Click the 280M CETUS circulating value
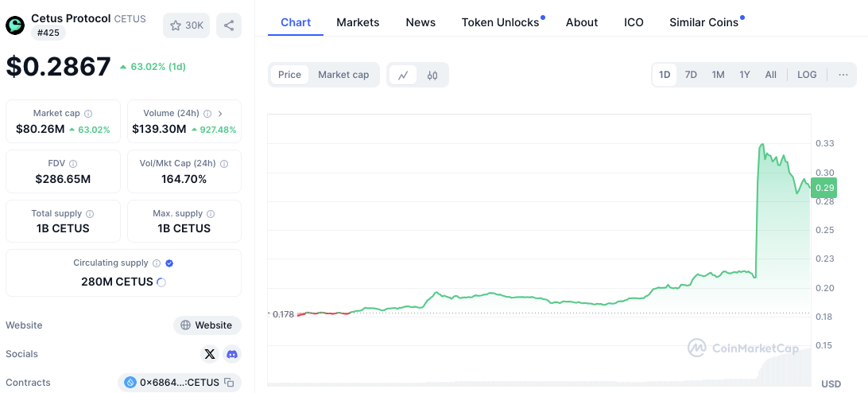This screenshot has width=868, height=393. (117, 282)
